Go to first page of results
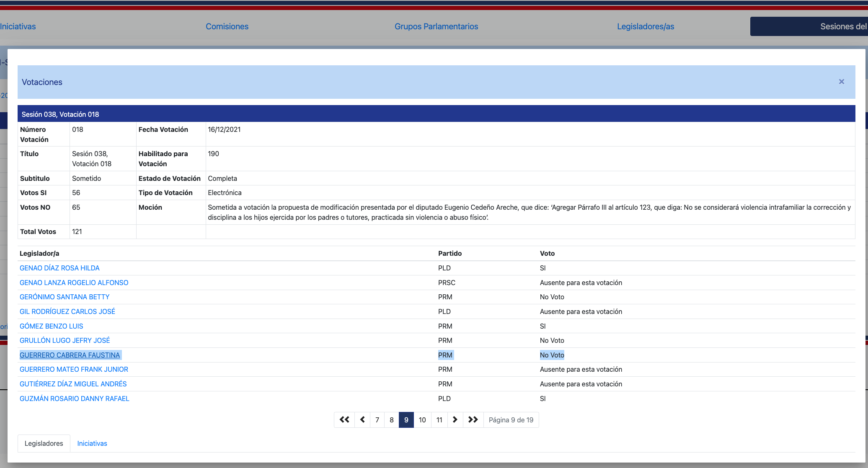Image resolution: width=868 pixels, height=468 pixels. click(x=344, y=420)
